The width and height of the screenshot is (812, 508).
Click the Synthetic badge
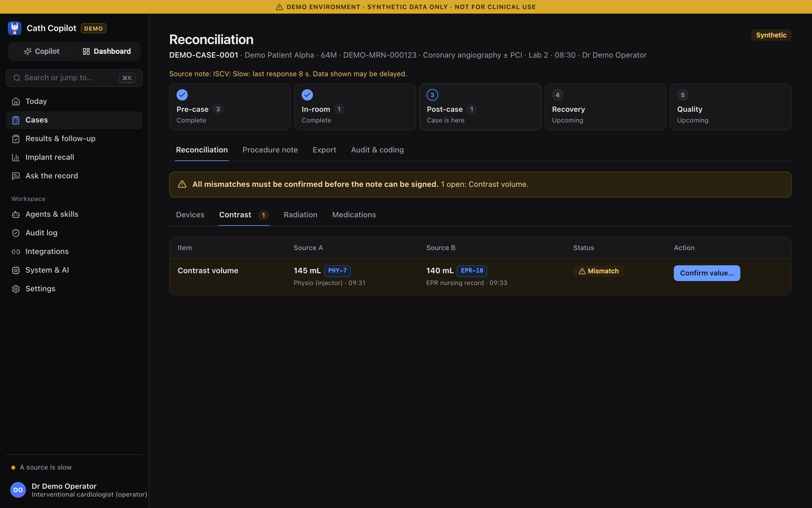[x=771, y=35]
